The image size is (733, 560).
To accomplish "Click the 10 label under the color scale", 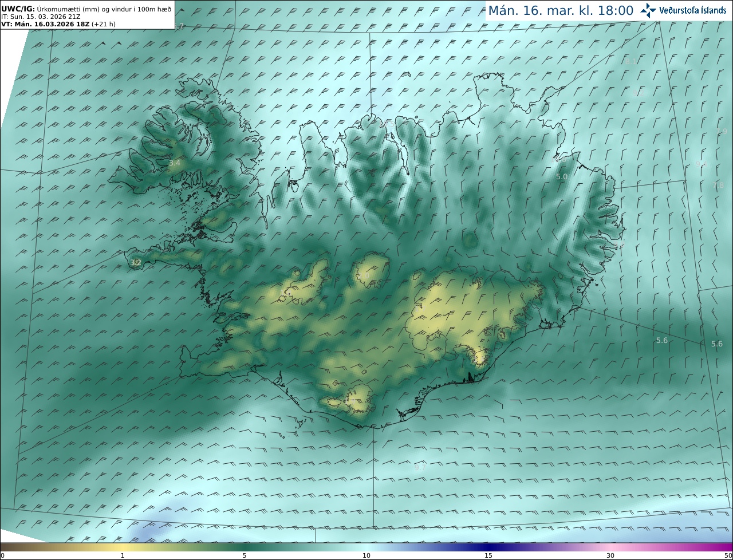I will (x=366, y=555).
